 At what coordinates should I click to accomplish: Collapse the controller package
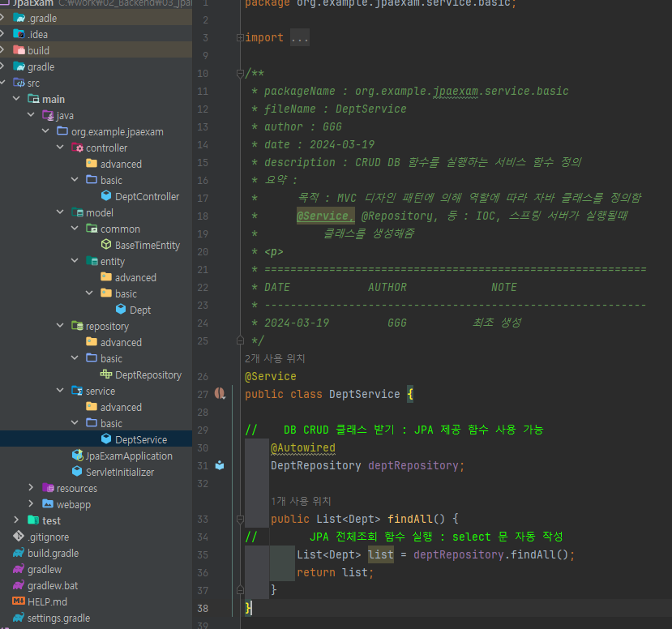(x=60, y=148)
